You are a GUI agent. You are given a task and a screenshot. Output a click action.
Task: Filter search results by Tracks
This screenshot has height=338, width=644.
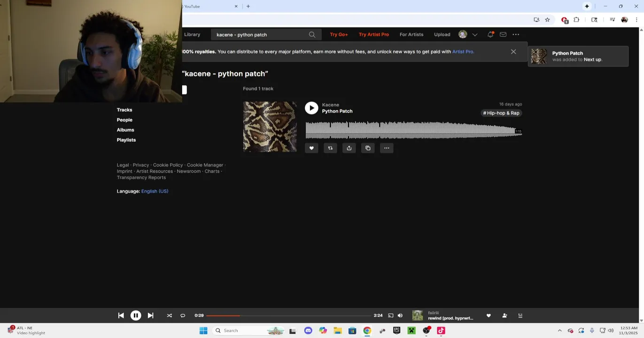[x=124, y=110]
